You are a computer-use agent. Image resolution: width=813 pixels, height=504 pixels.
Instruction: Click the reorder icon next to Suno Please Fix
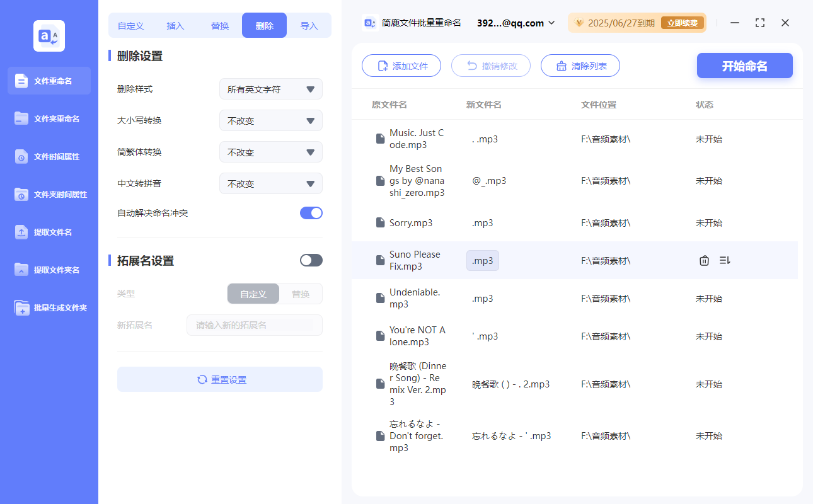[x=725, y=260]
